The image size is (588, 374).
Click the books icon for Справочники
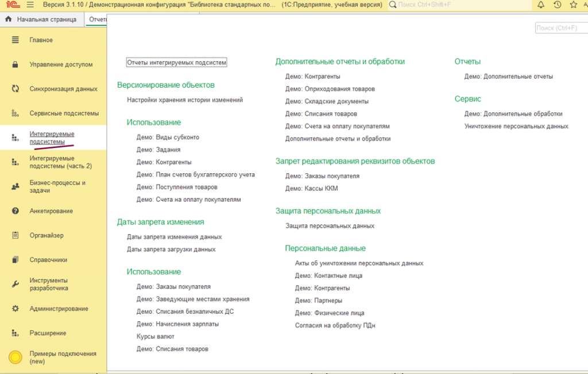point(16,260)
